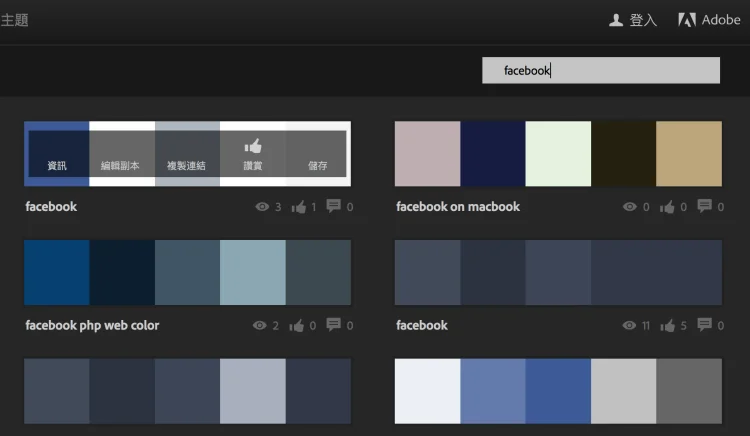The image size is (750, 436).
Task: Click bright blue swatch in facebook php web color
Action: 57,272
